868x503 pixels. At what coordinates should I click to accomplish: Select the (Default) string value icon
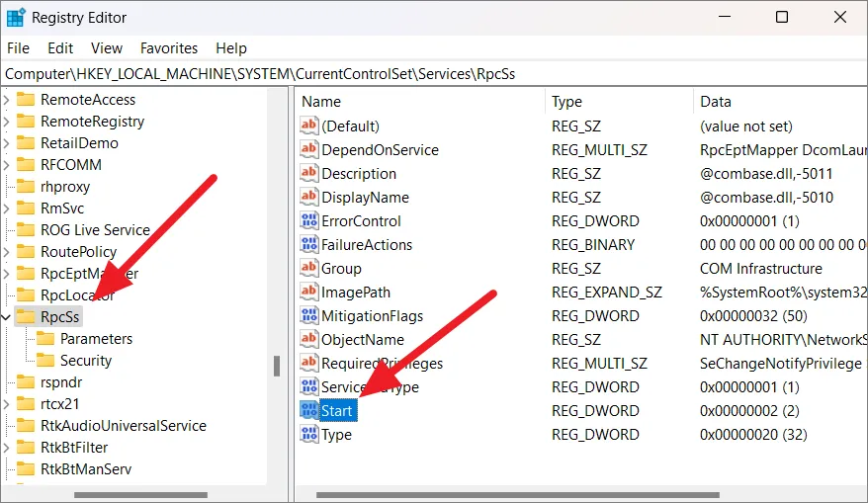click(x=308, y=126)
